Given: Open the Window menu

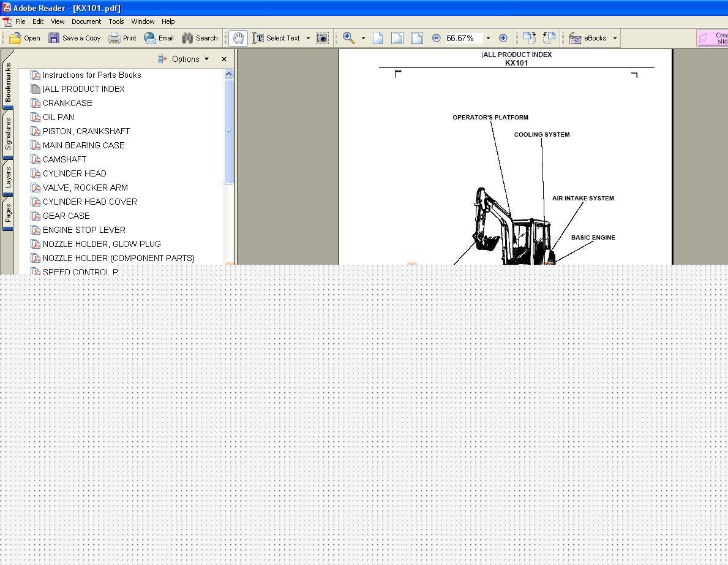Looking at the screenshot, I should point(143,21).
